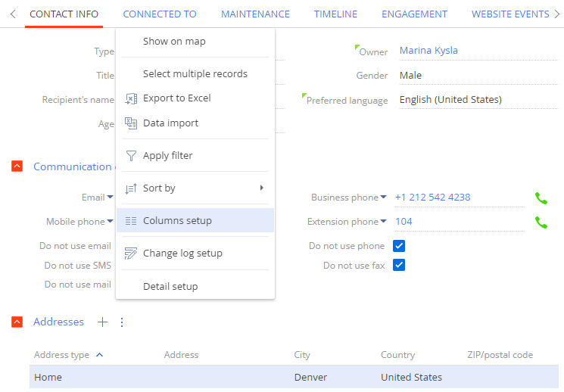This screenshot has height=392, width=564.
Task: Click the Data import icon
Action: (x=131, y=123)
